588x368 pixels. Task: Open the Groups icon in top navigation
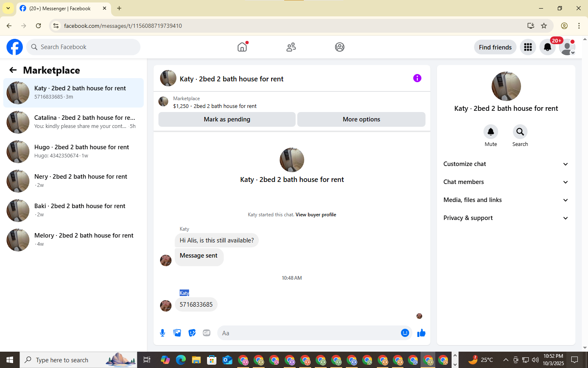(x=340, y=47)
